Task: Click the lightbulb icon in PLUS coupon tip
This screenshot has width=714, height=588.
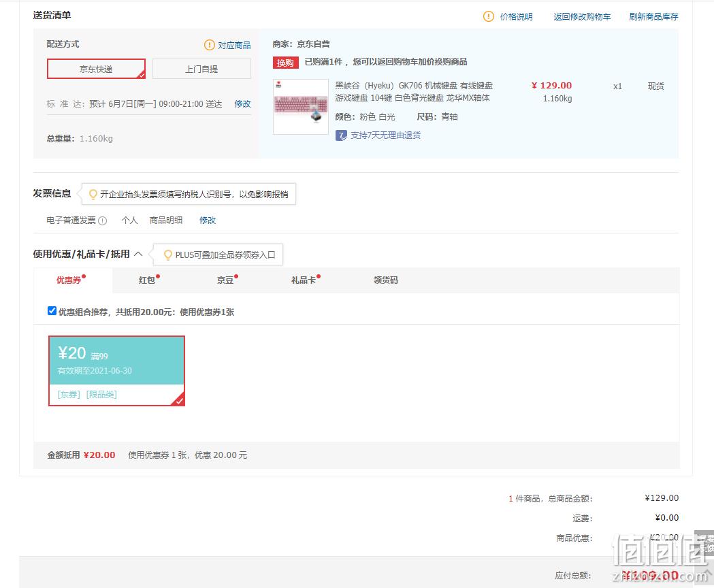Action: coord(167,255)
